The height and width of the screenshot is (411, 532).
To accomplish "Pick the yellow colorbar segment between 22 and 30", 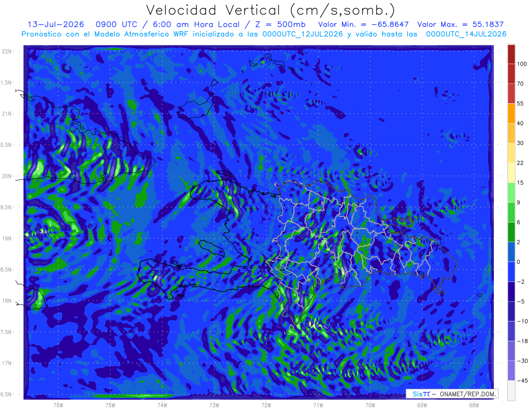I will pyautogui.click(x=511, y=153).
